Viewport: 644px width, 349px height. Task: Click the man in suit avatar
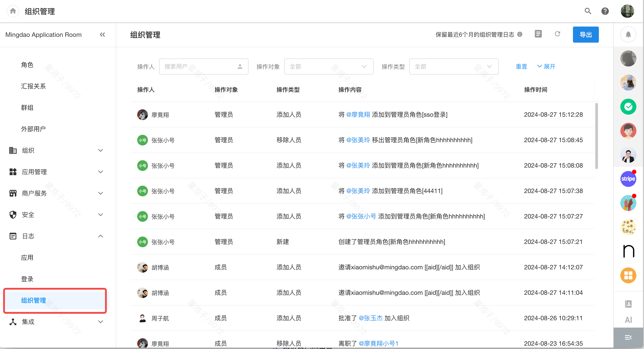pyautogui.click(x=628, y=155)
